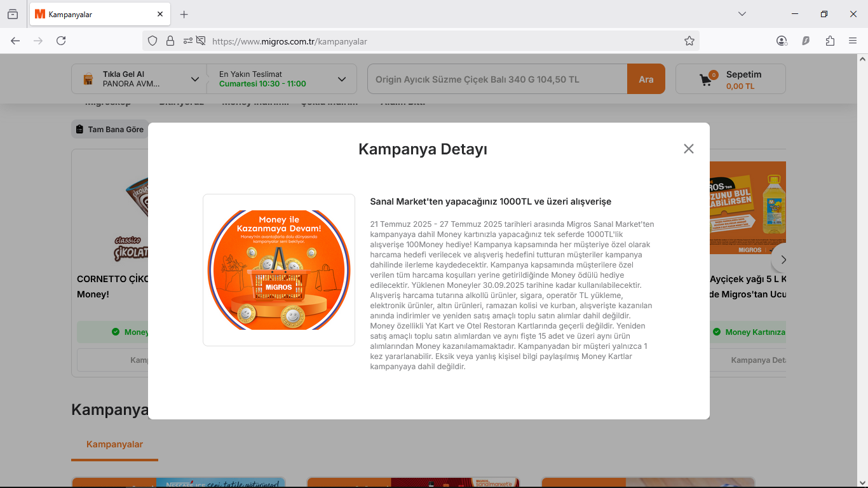Open the Tıkla Gel Al store dropdown
868x488 pixels.
(139, 79)
